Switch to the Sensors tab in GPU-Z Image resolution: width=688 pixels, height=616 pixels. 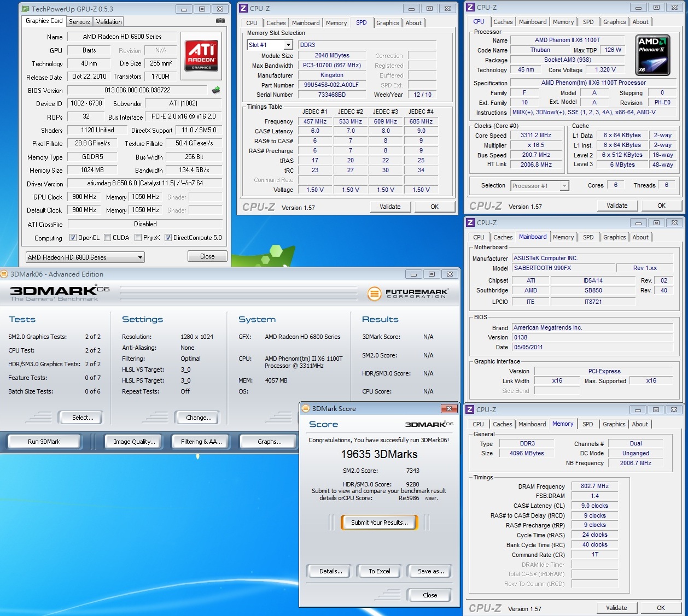pos(79,22)
